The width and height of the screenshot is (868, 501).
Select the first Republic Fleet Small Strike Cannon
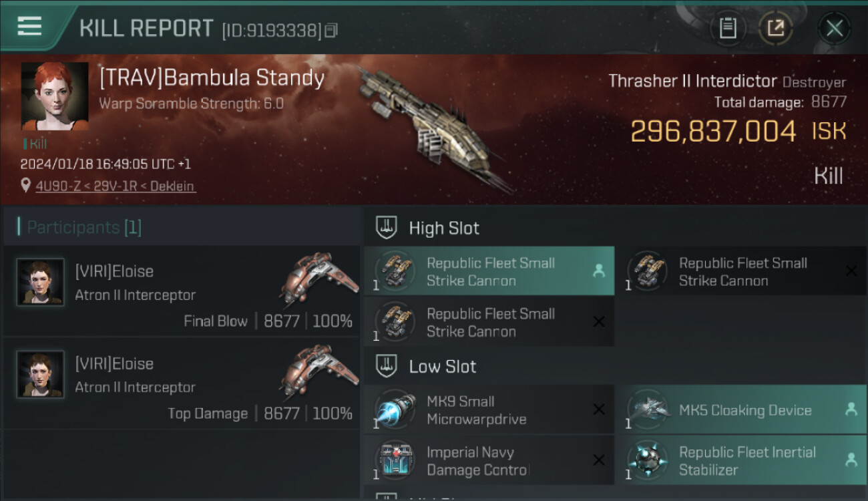pos(489,271)
